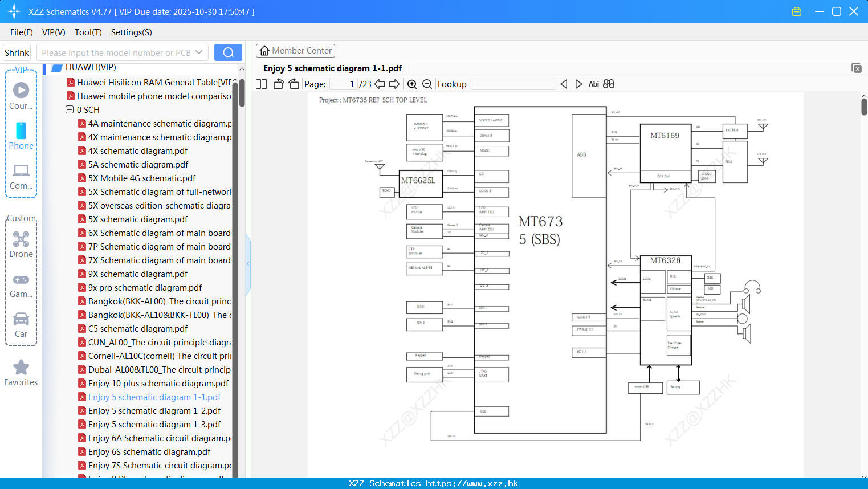Toggle the two-page layout view icon

click(x=261, y=84)
